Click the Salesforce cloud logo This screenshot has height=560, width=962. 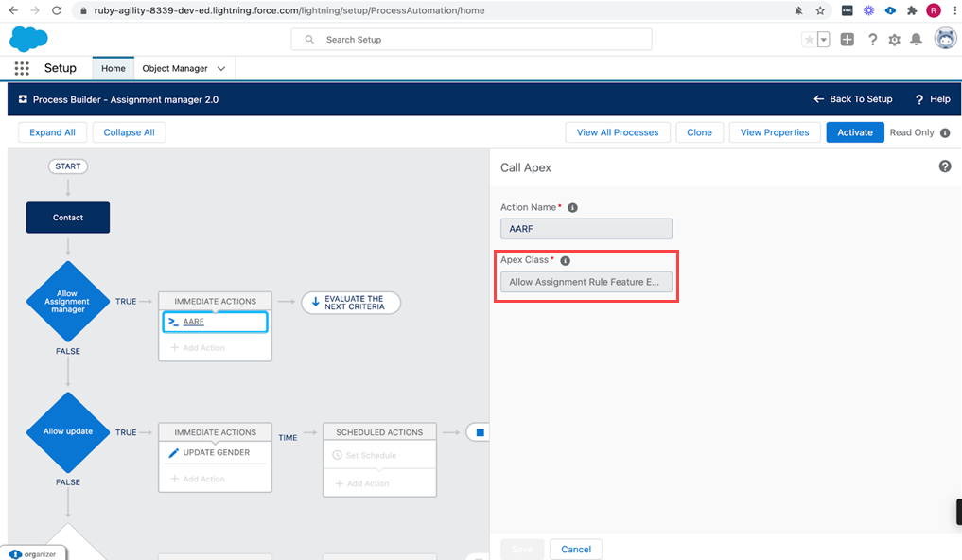[28, 39]
